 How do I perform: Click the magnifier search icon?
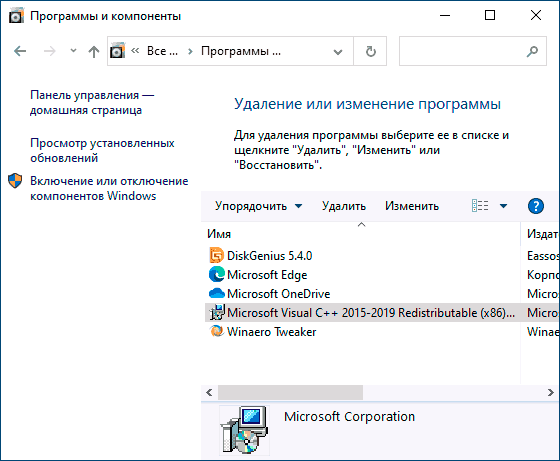[532, 51]
